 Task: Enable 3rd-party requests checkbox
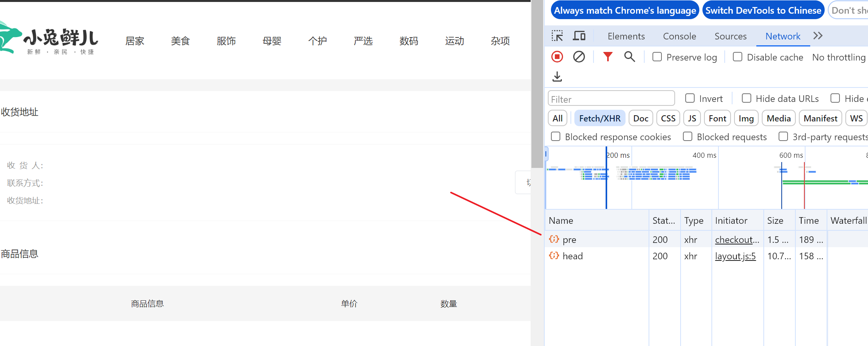pyautogui.click(x=783, y=137)
